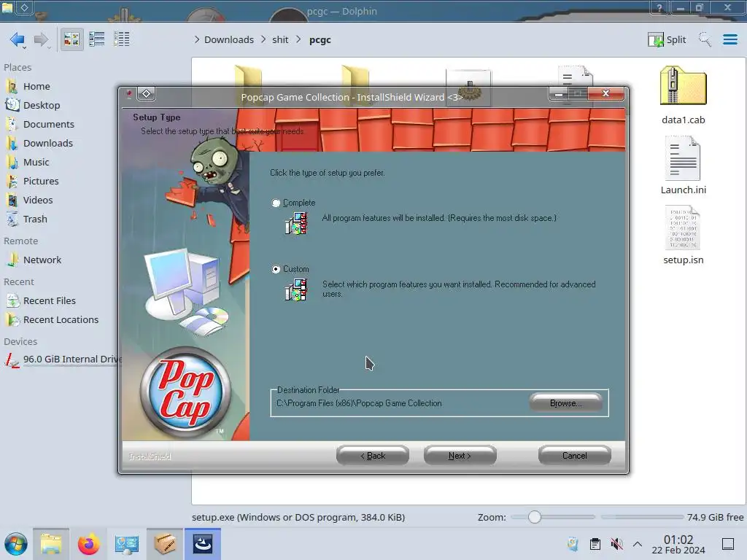Click 'shit' folder in the breadcrumb path
This screenshot has height=560, width=747.
click(280, 39)
